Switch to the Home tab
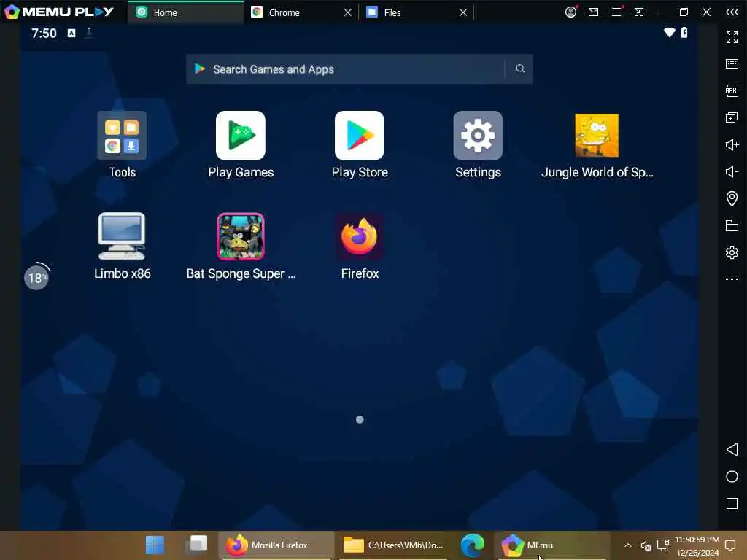747x560 pixels. pyautogui.click(x=185, y=12)
